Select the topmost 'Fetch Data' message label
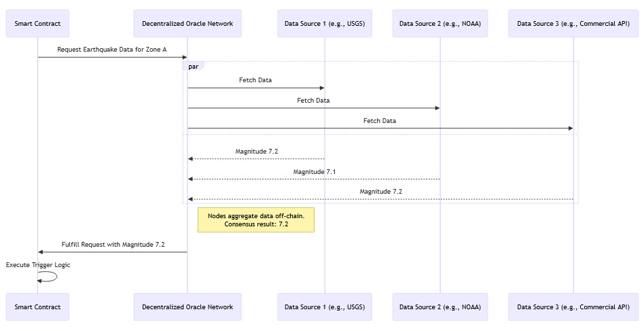The height and width of the screenshot is (331, 644). pyautogui.click(x=255, y=80)
